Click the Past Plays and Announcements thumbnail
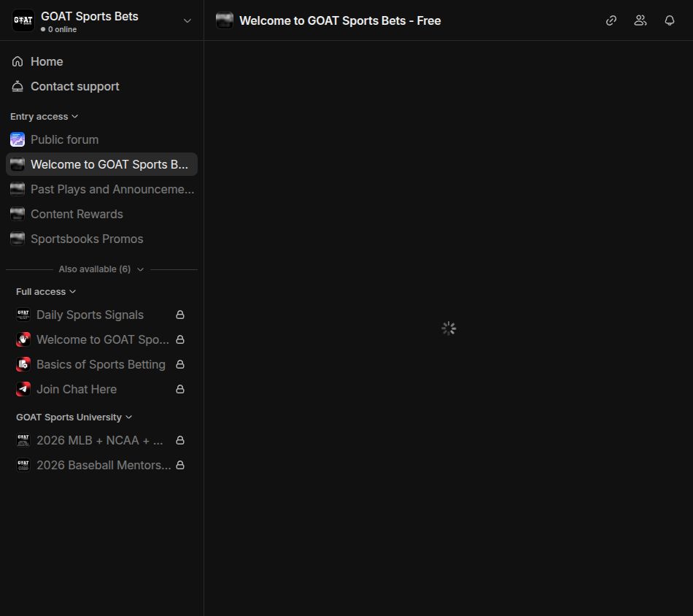 point(18,189)
